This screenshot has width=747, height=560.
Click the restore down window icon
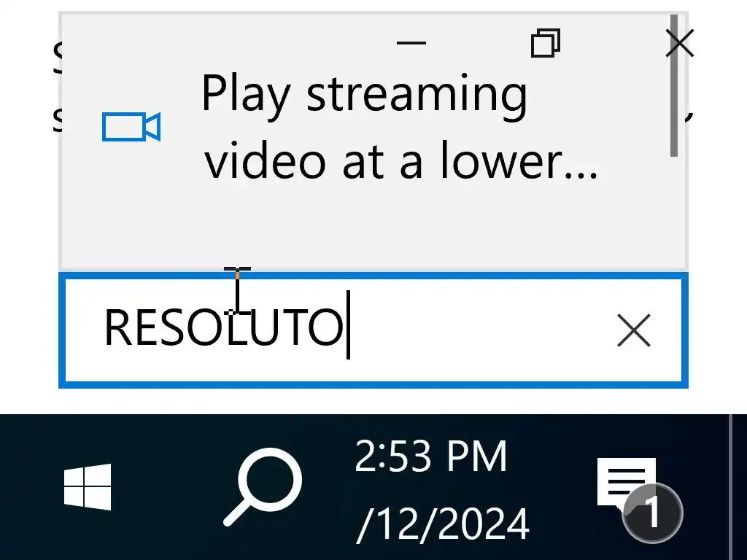tap(546, 42)
